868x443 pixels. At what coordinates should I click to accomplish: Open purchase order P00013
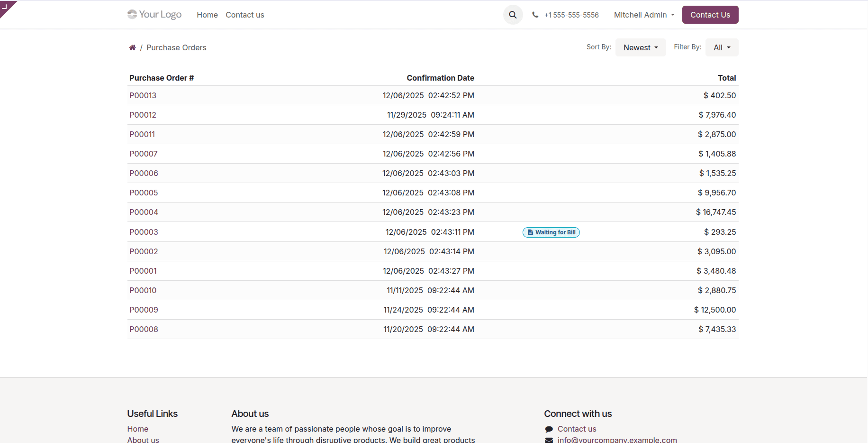(143, 95)
